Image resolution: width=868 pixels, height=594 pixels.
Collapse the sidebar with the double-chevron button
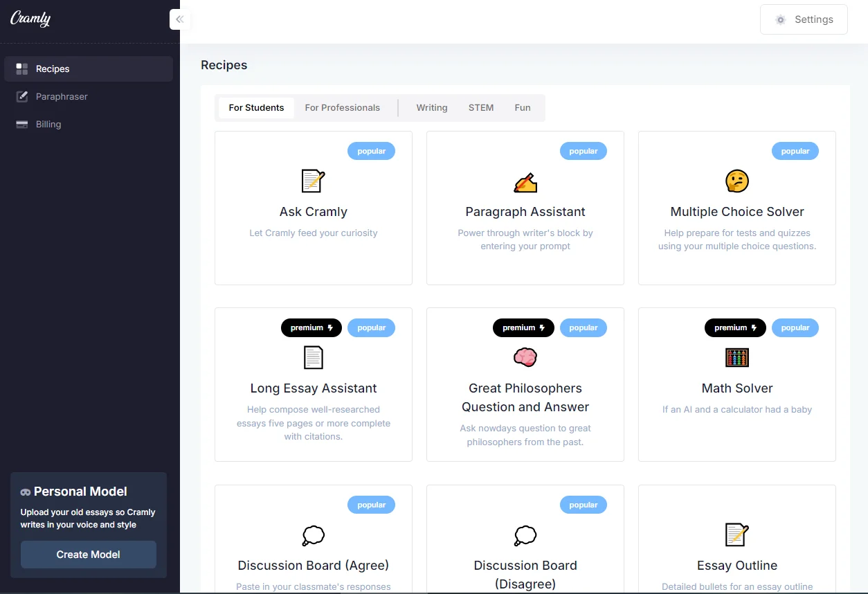click(180, 19)
